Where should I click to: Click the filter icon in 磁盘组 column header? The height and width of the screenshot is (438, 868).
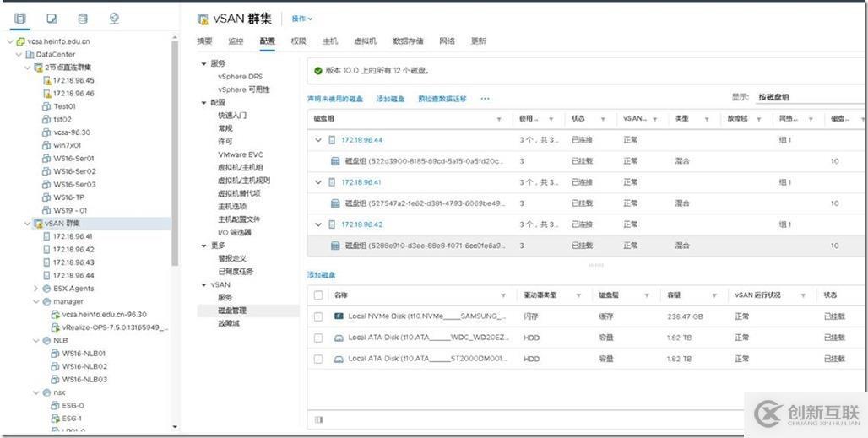pyautogui.click(x=499, y=119)
